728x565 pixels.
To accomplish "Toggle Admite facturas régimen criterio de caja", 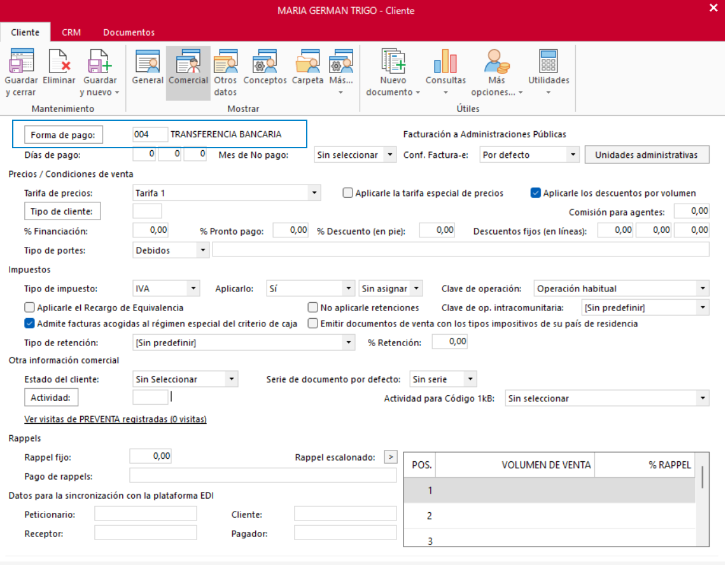I will coord(29,323).
